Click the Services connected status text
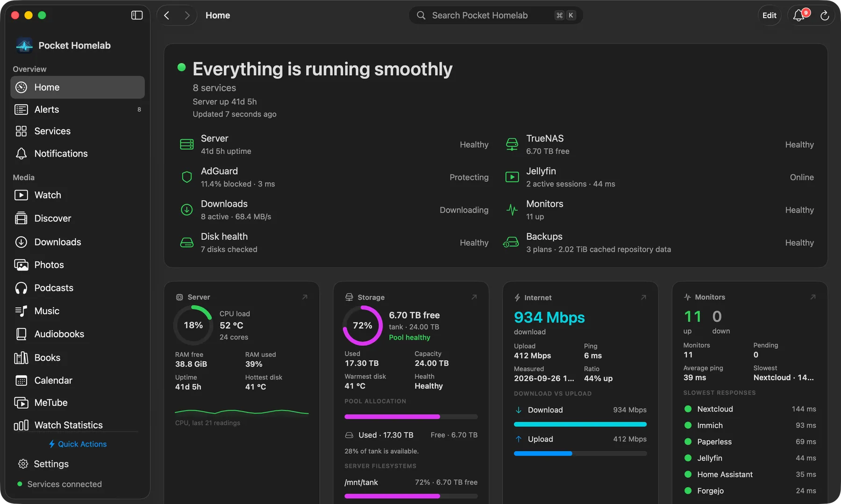The height and width of the screenshot is (504, 841). pyautogui.click(x=64, y=484)
